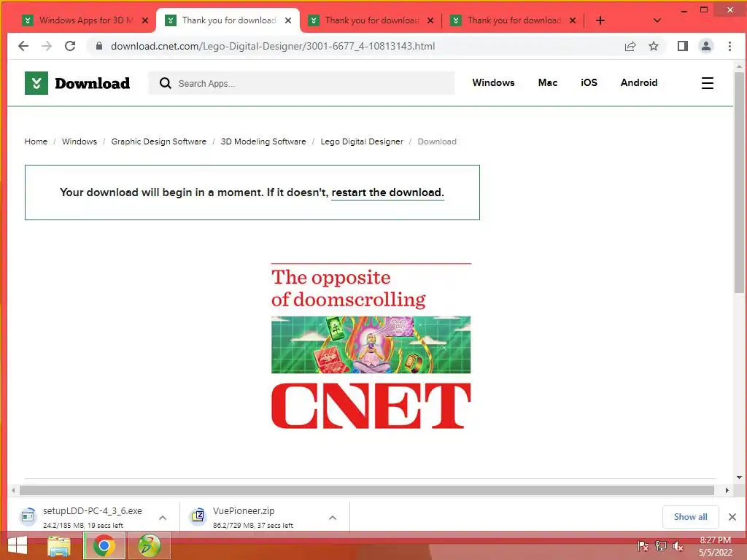This screenshot has height=560, width=747.
Task: Share this page icon in address bar
Action: point(630,46)
